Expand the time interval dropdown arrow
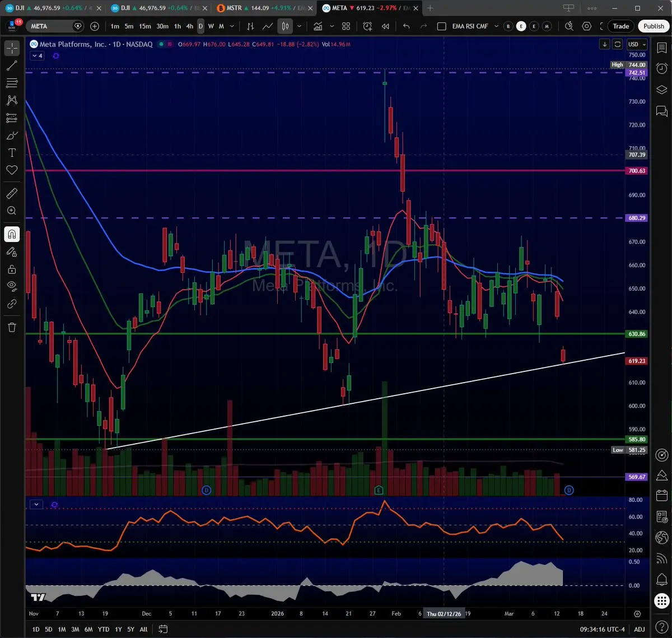The width and height of the screenshot is (672, 638). pos(232,26)
